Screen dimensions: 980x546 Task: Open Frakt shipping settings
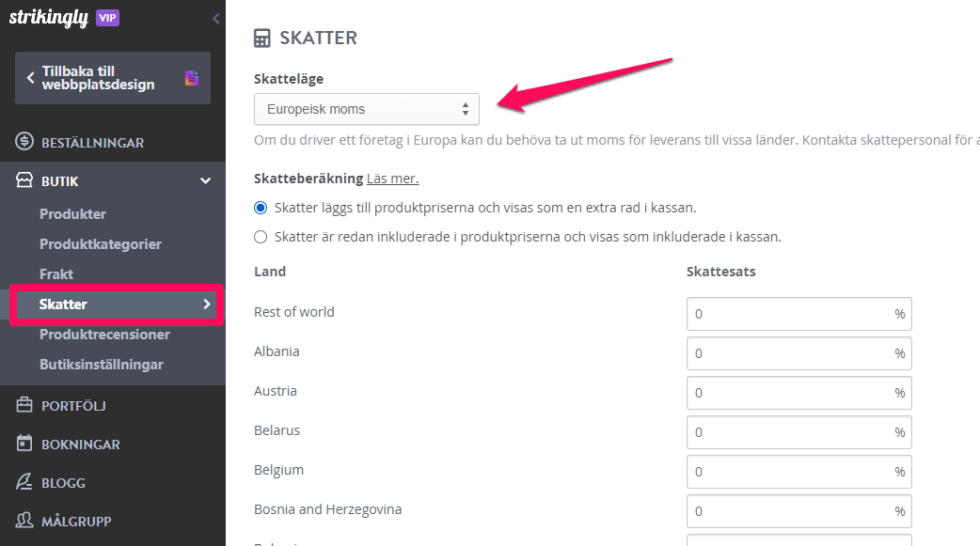coord(56,273)
